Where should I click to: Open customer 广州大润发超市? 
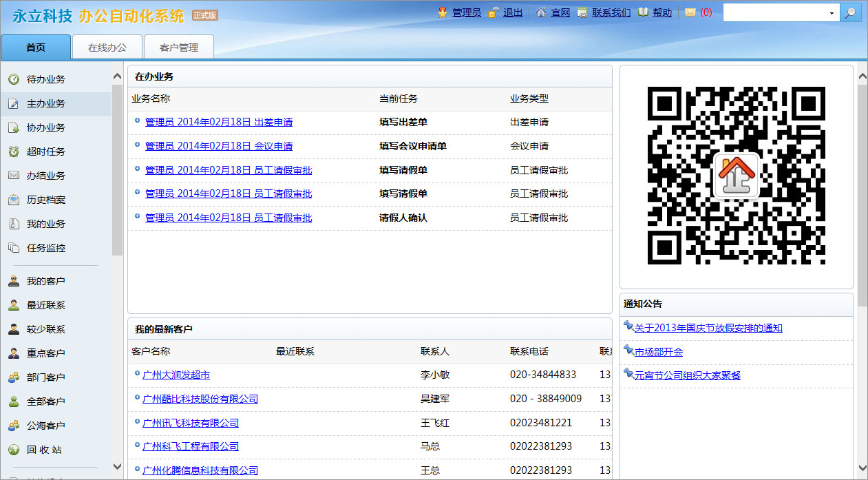click(x=176, y=375)
